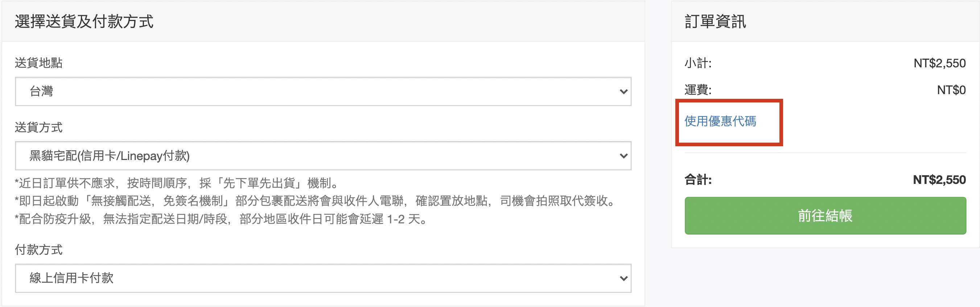980x307 pixels.
Task: Click the 選擇送貨及付款方式 section heading
Action: coord(84,21)
